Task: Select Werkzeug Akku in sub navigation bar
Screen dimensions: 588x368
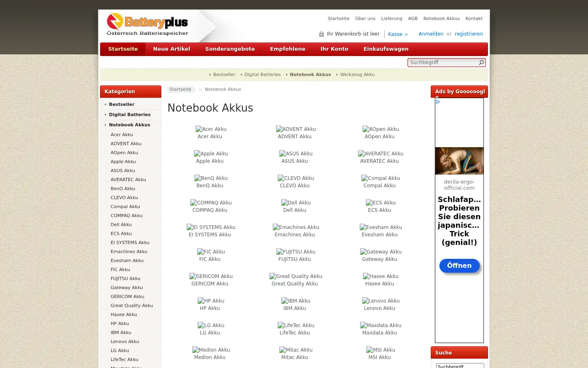Action: pos(357,75)
